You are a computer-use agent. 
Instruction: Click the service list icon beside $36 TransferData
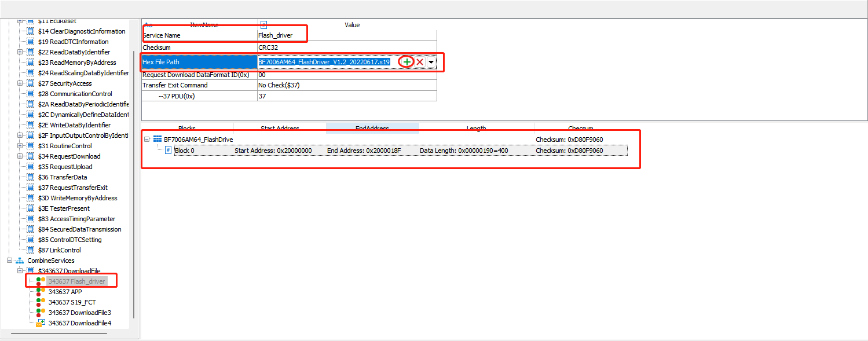[30, 177]
